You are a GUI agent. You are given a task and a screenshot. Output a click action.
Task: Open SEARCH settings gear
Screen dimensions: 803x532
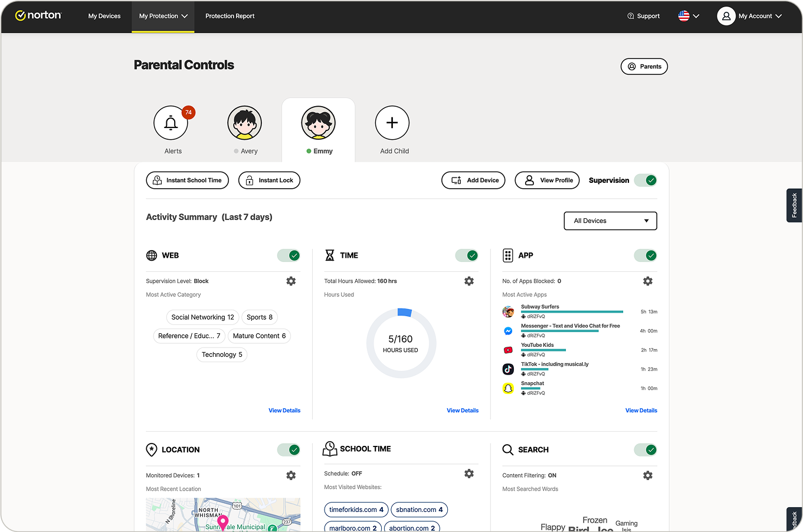[648, 475]
